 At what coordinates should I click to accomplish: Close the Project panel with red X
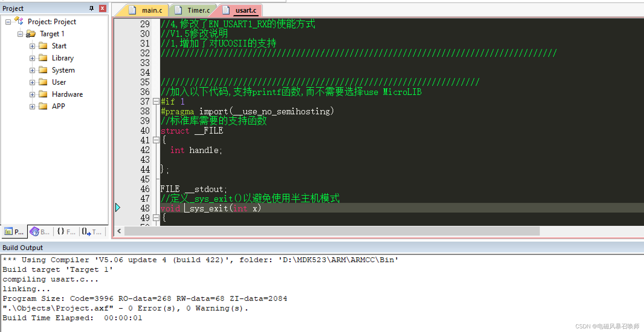[x=102, y=8]
